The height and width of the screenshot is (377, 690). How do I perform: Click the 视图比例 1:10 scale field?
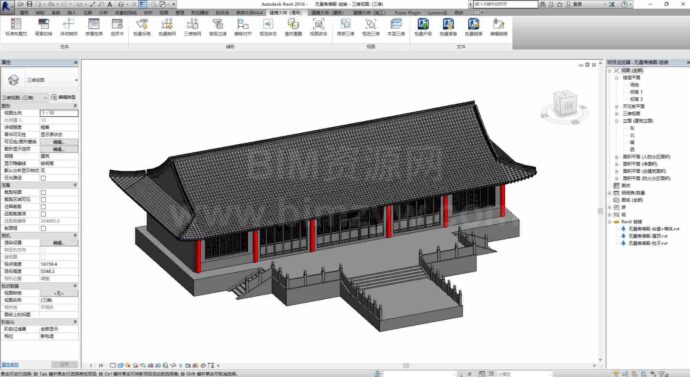(59, 113)
